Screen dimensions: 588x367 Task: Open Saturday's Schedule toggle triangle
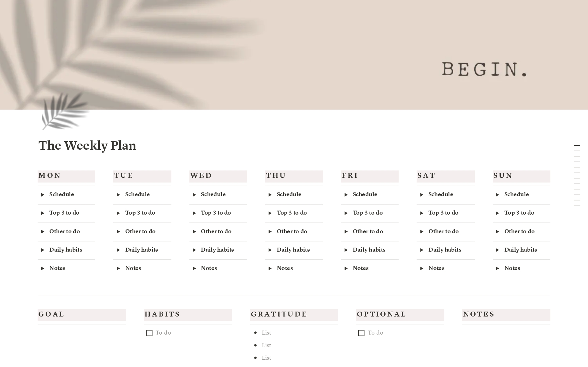422,195
